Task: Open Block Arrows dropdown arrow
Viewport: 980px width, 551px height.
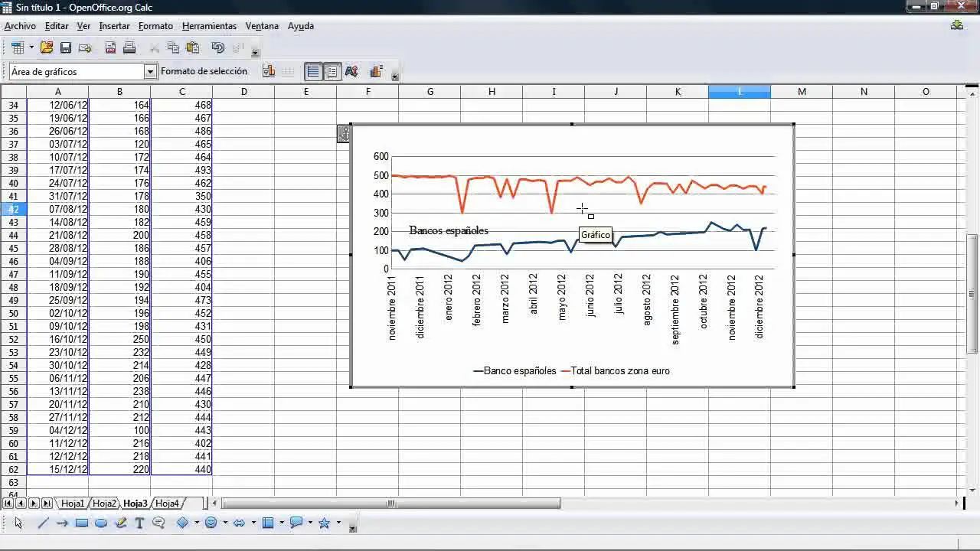Action: point(253,523)
